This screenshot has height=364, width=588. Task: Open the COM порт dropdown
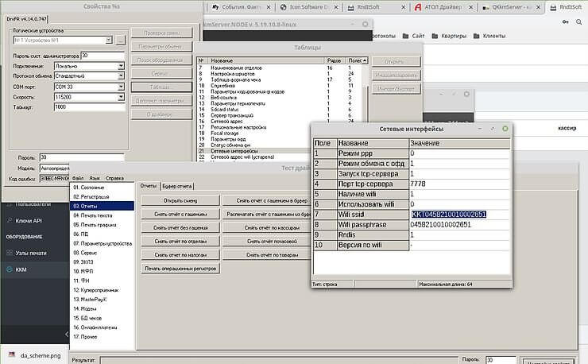coord(121,87)
